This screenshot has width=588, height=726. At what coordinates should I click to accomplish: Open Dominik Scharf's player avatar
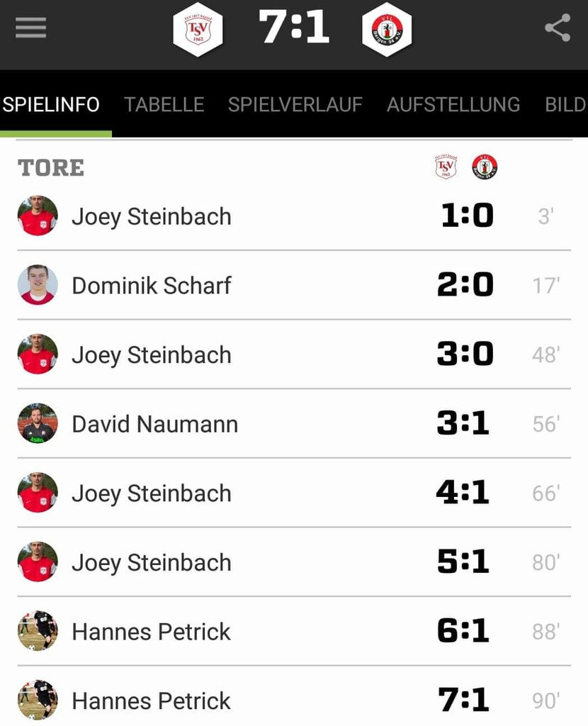click(38, 285)
